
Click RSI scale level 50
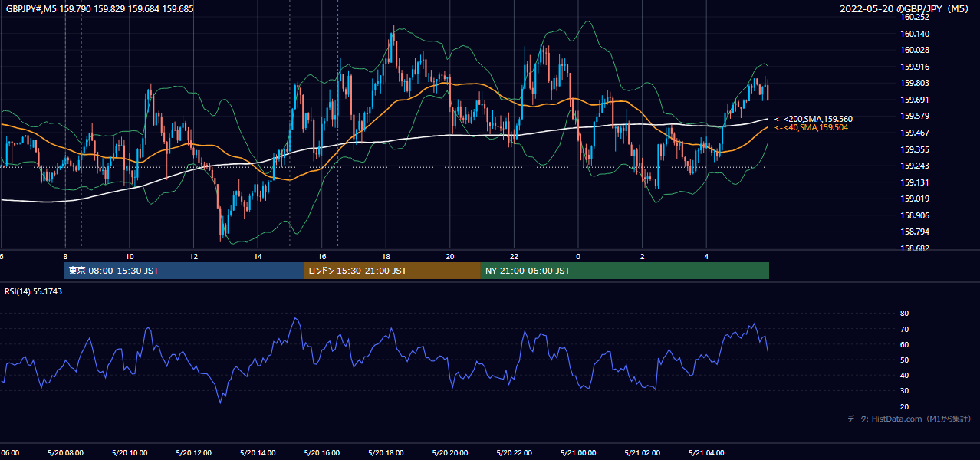click(905, 360)
